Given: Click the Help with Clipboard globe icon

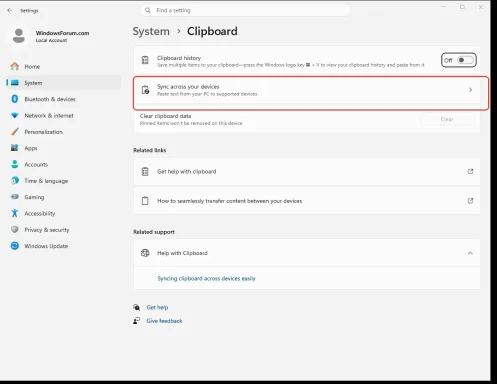Looking at the screenshot, I should 145,253.
